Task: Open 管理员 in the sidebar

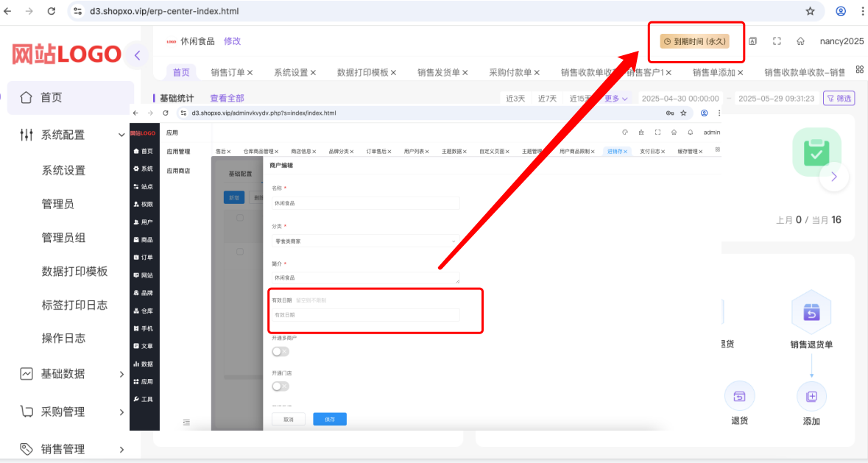Action: (57, 204)
